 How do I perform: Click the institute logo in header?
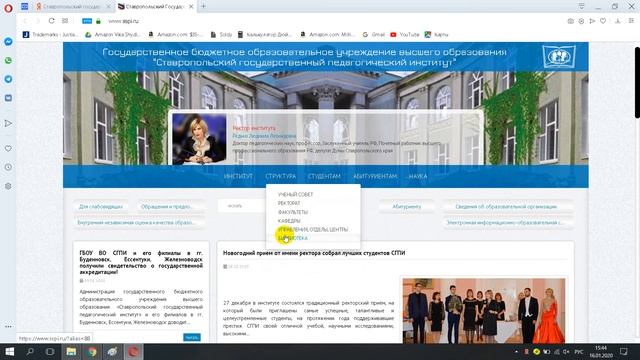pos(559,56)
